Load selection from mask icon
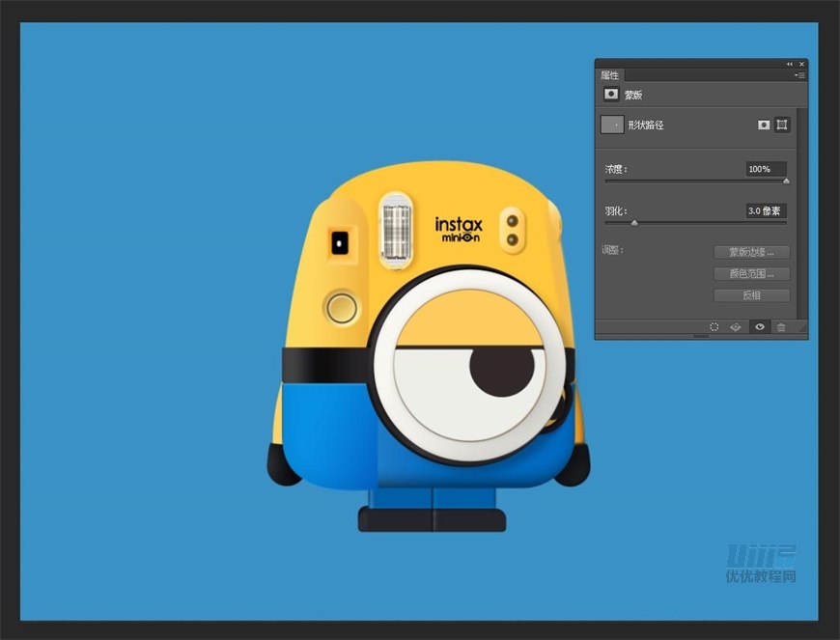 click(714, 327)
